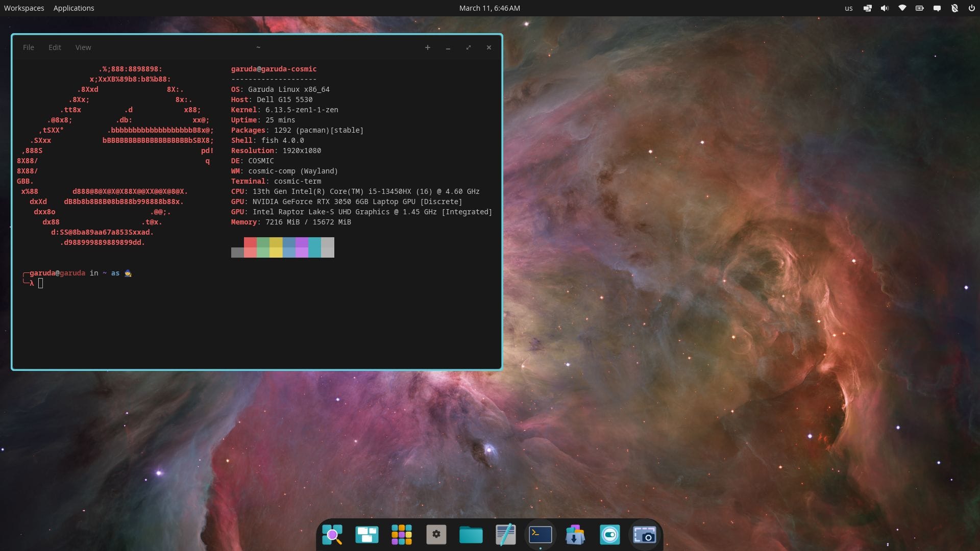This screenshot has height=551, width=980.
Task: Open the Applications menu
Action: pos(73,8)
